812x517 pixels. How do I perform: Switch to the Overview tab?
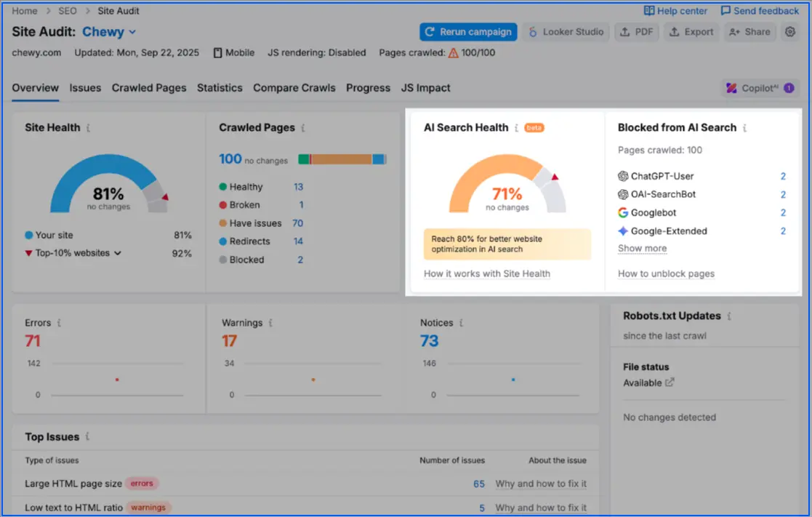click(35, 87)
